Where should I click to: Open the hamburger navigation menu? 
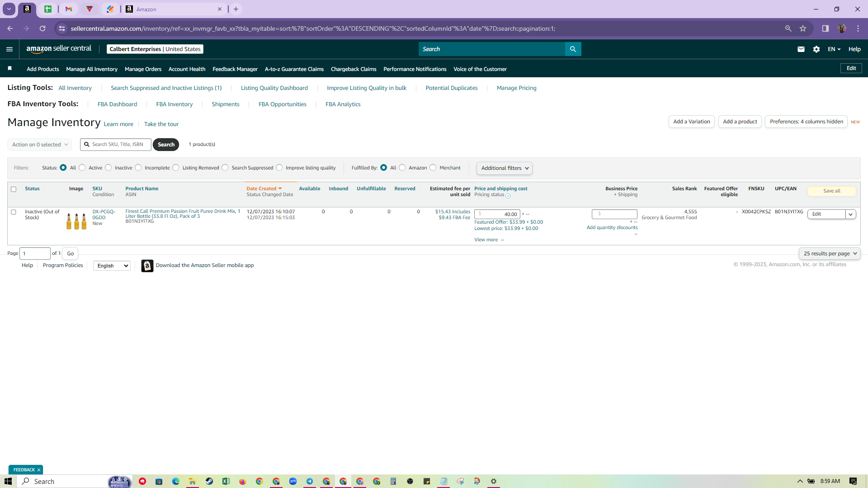coord(9,49)
